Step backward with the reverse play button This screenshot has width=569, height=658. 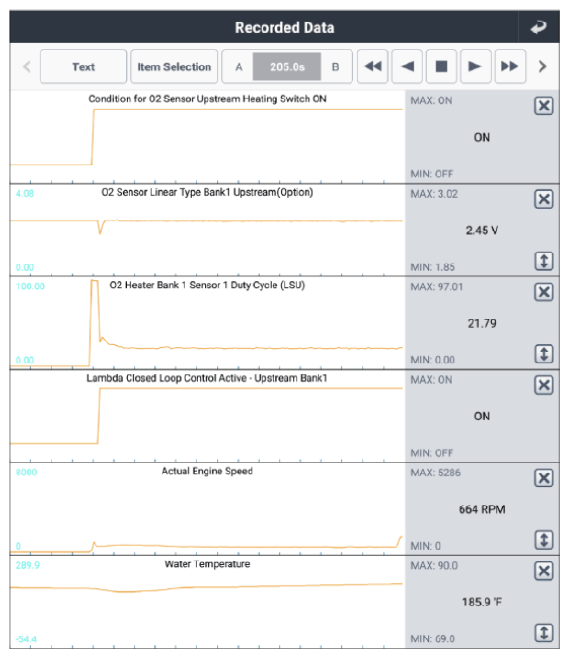click(x=407, y=66)
